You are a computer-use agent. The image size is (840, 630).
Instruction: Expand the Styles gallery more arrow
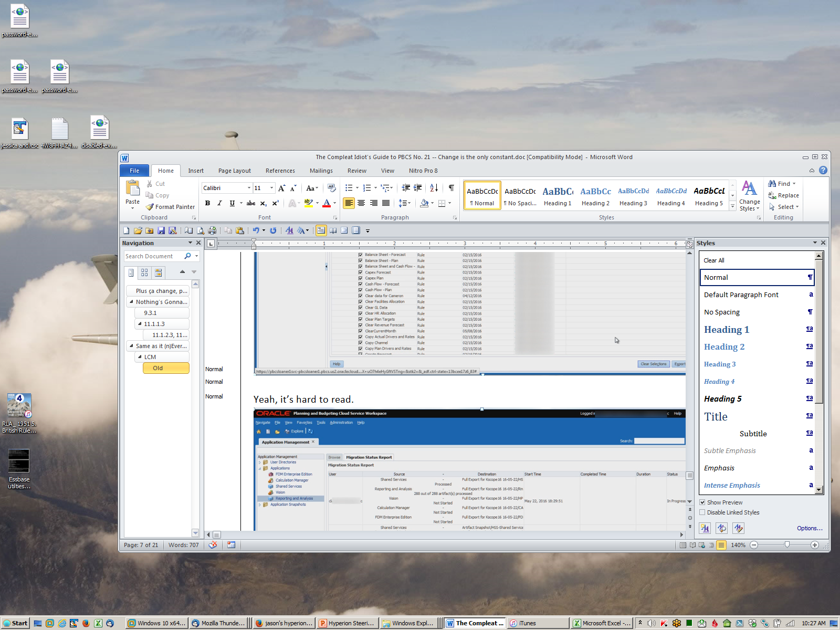pos(733,206)
